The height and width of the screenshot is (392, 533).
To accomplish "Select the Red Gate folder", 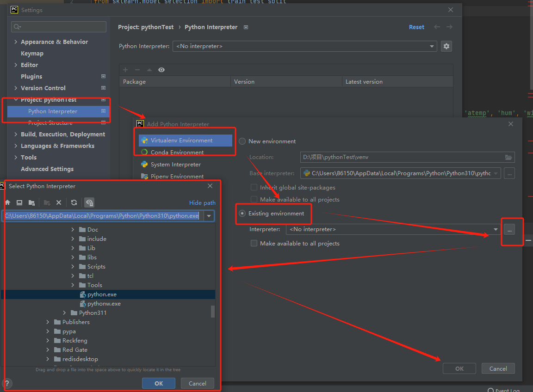I will coord(71,350).
